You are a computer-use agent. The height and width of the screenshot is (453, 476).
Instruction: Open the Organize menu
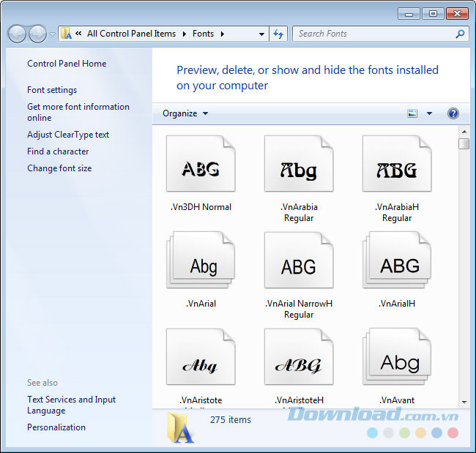(185, 113)
